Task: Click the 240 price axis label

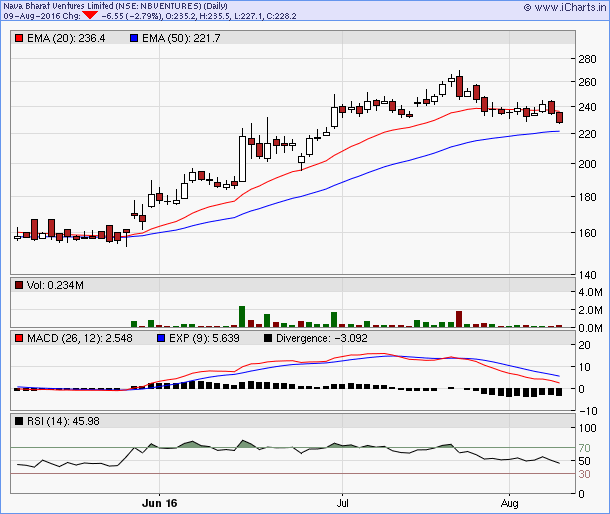Action: point(587,107)
